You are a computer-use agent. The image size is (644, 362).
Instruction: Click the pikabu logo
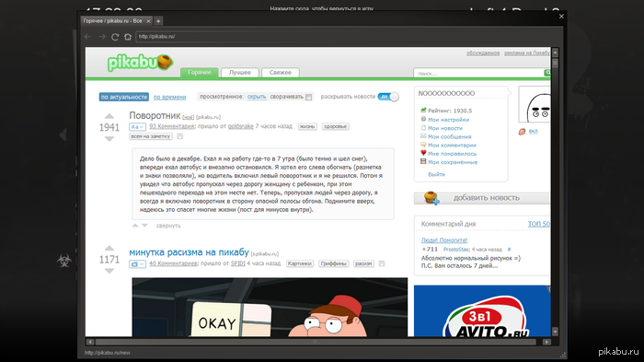pyautogui.click(x=140, y=63)
